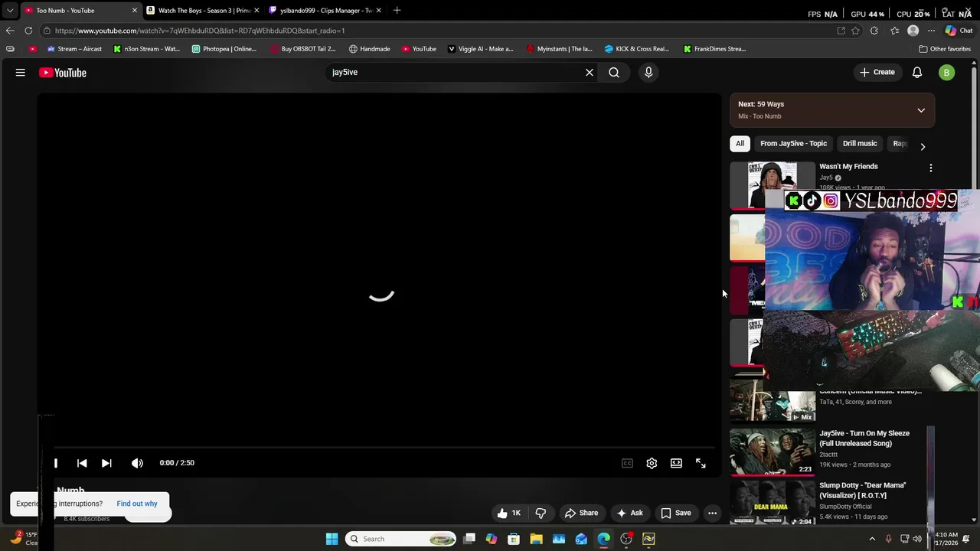This screenshot has width=980, height=551.
Task: Open Stream – Aircast bookmark
Action: pos(74,49)
